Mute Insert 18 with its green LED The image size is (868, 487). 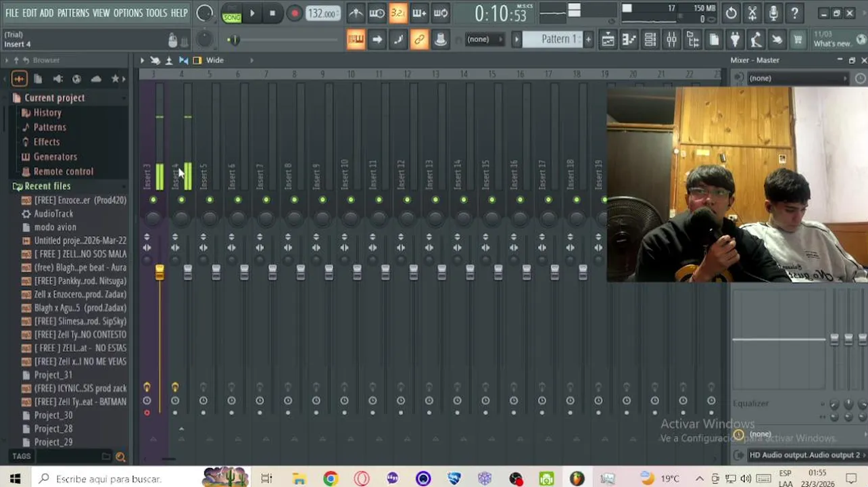[577, 200]
